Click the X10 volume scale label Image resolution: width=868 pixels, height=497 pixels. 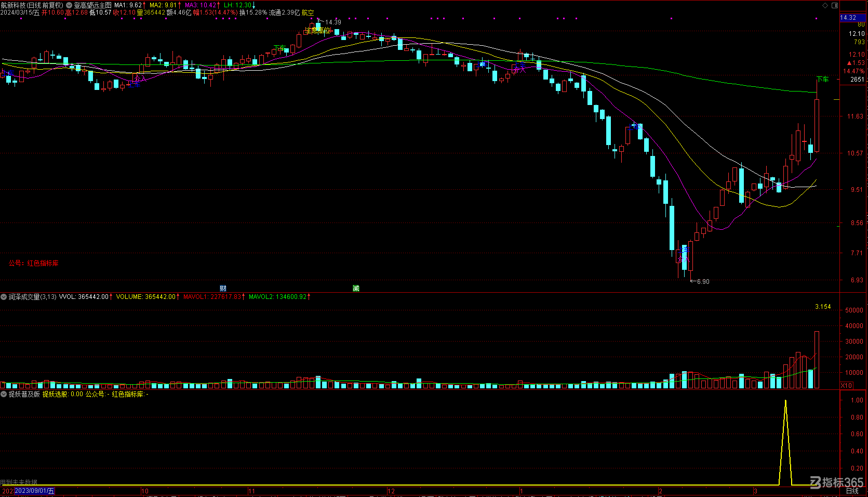click(x=847, y=385)
